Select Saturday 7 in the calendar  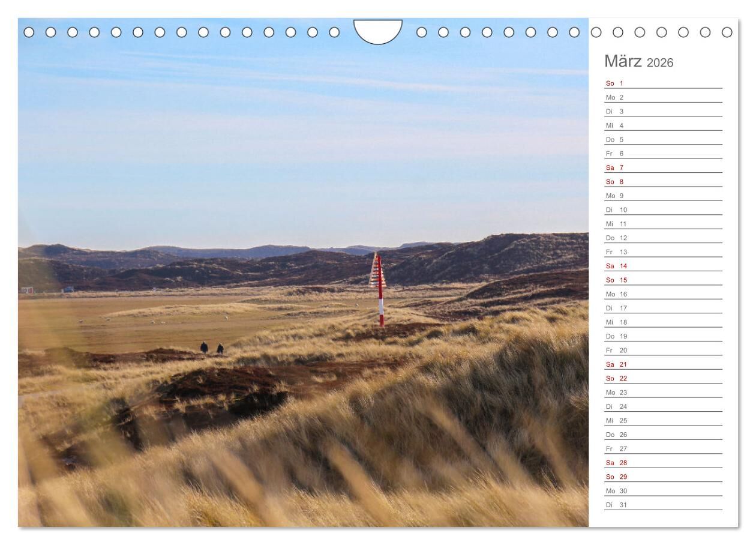coord(663,167)
